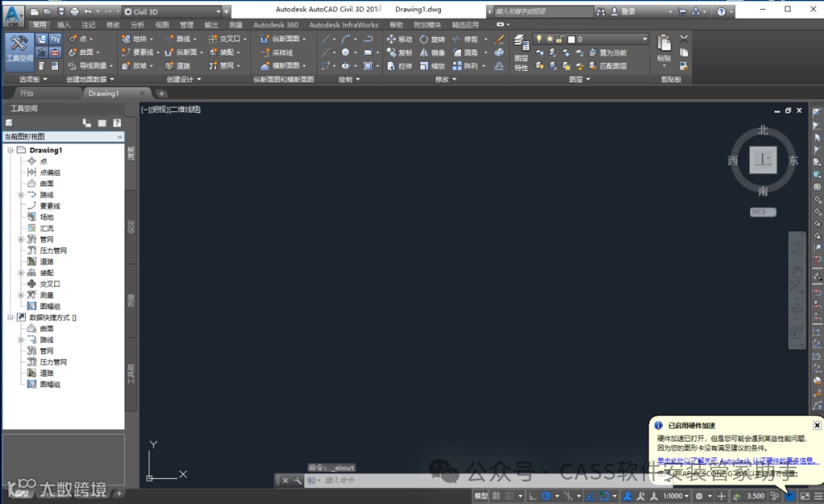Click the Erase icon beside Trim

(500, 40)
